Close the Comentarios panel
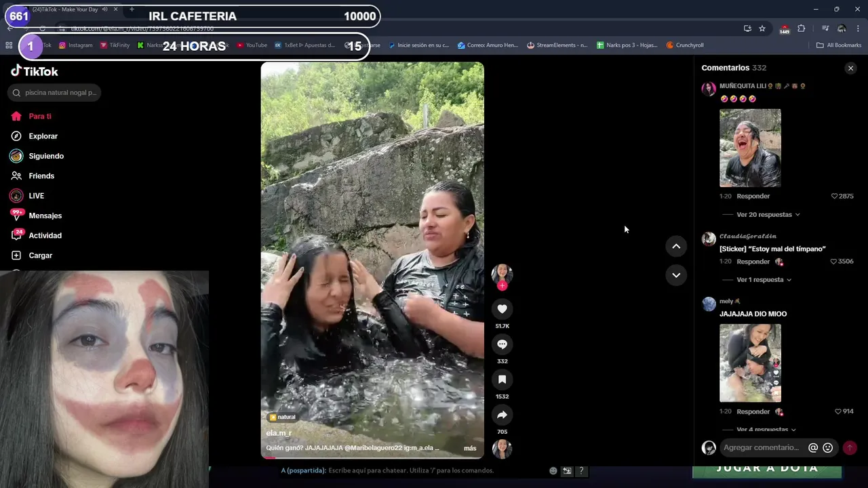868x488 pixels. tap(850, 68)
